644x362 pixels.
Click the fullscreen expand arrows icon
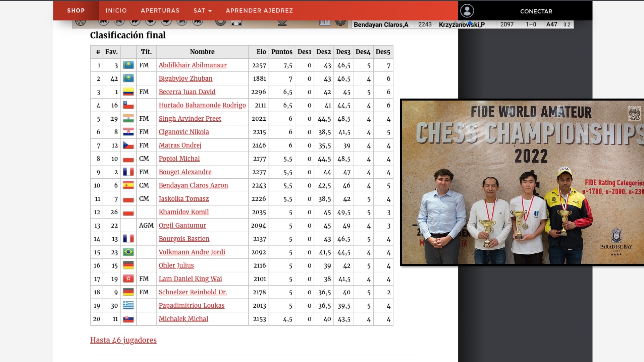click(236, 23)
